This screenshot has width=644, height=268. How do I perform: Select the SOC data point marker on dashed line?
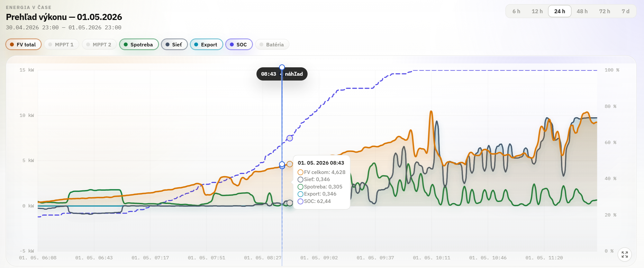(x=290, y=138)
